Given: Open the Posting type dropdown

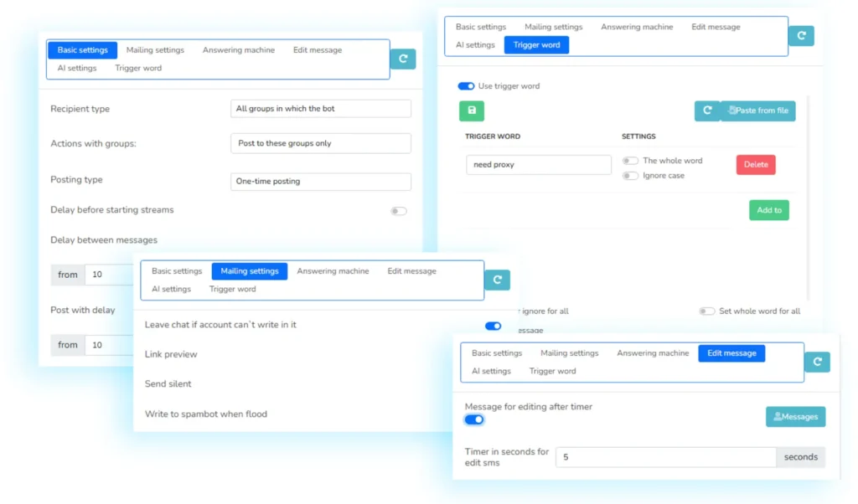Looking at the screenshot, I should click(x=321, y=181).
